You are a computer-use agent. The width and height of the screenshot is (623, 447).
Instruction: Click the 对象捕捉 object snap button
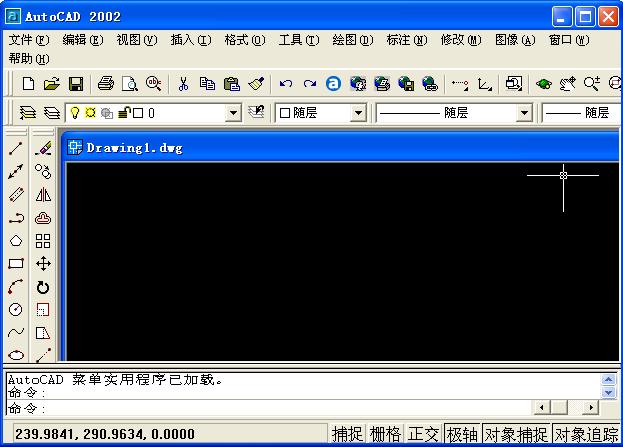515,434
